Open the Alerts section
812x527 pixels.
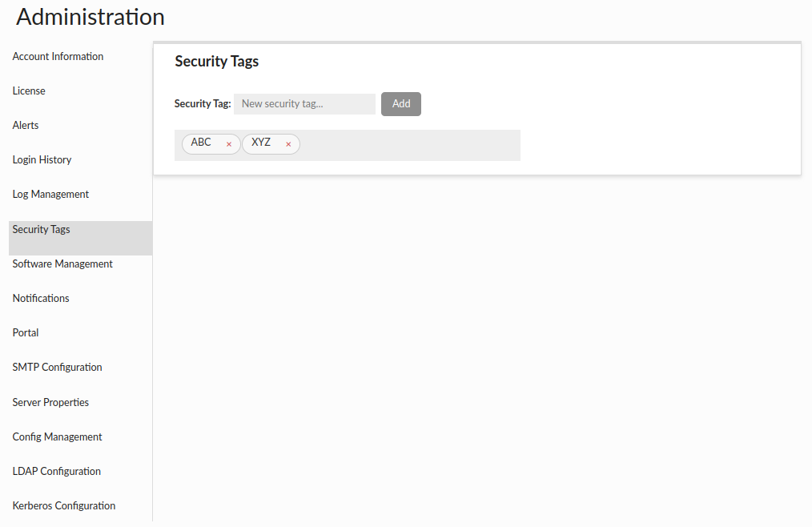coord(26,126)
